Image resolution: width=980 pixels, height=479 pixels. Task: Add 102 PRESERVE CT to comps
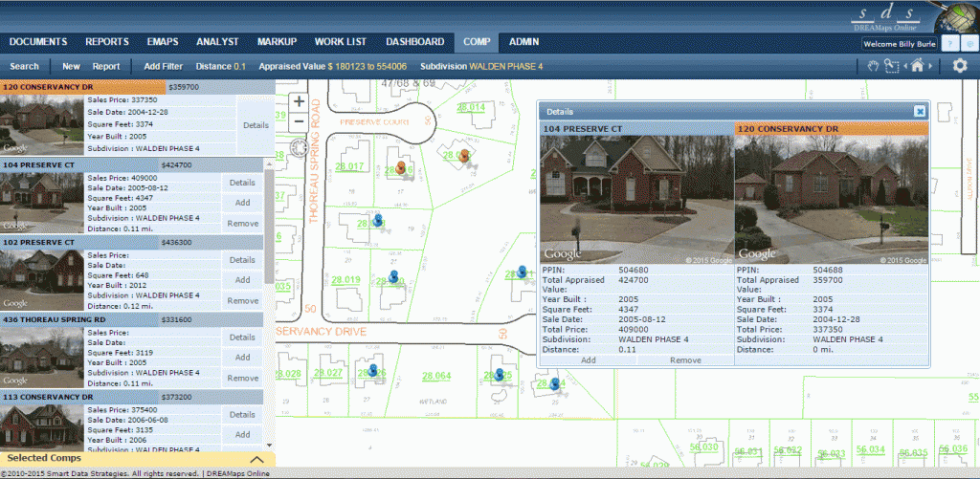[242, 280]
